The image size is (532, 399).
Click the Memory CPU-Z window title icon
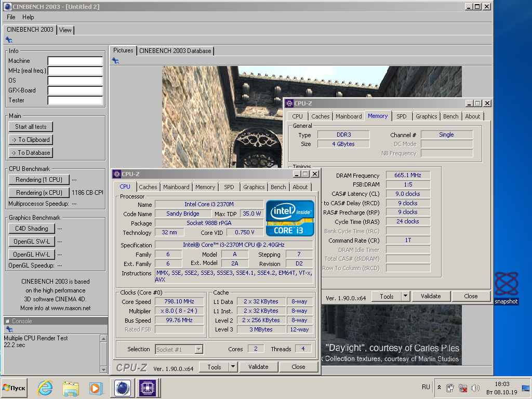[289, 103]
